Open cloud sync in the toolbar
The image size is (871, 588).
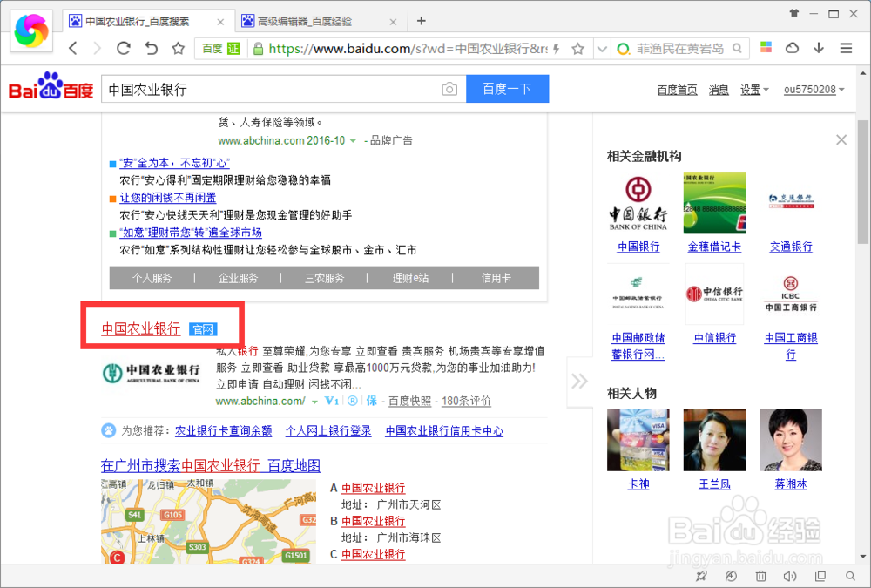point(791,48)
